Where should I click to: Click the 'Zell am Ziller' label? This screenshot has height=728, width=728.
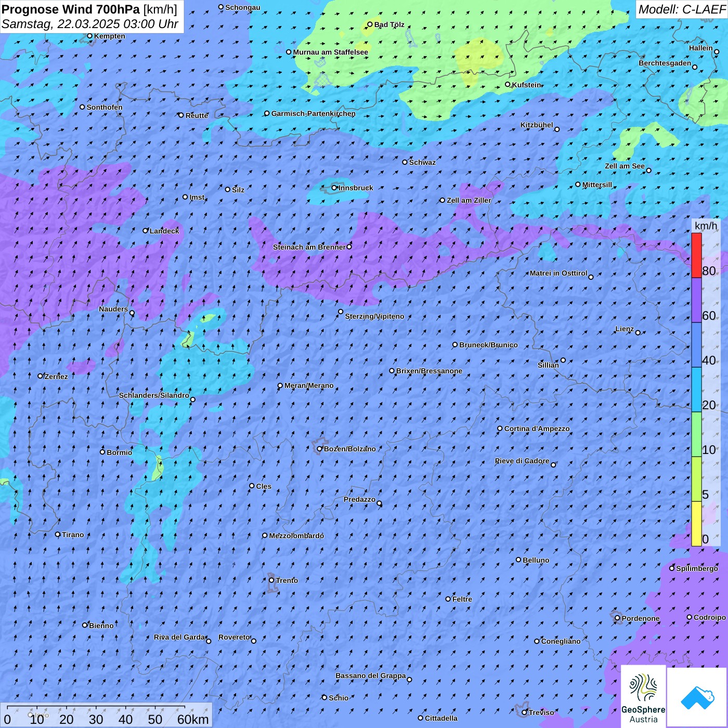click(469, 200)
